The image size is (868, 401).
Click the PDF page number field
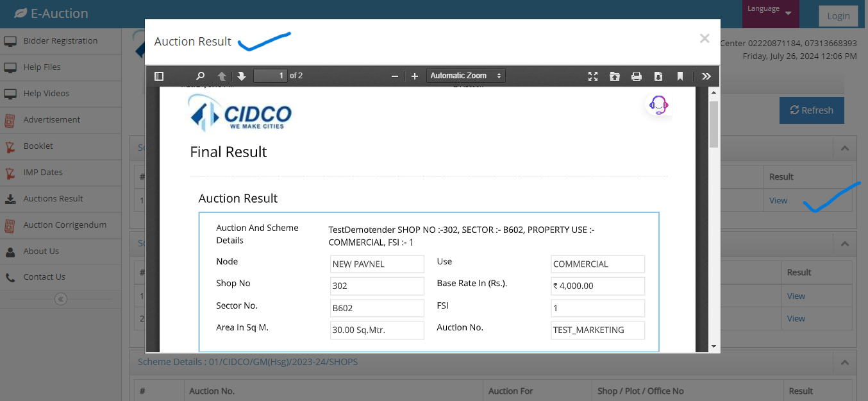click(x=271, y=76)
